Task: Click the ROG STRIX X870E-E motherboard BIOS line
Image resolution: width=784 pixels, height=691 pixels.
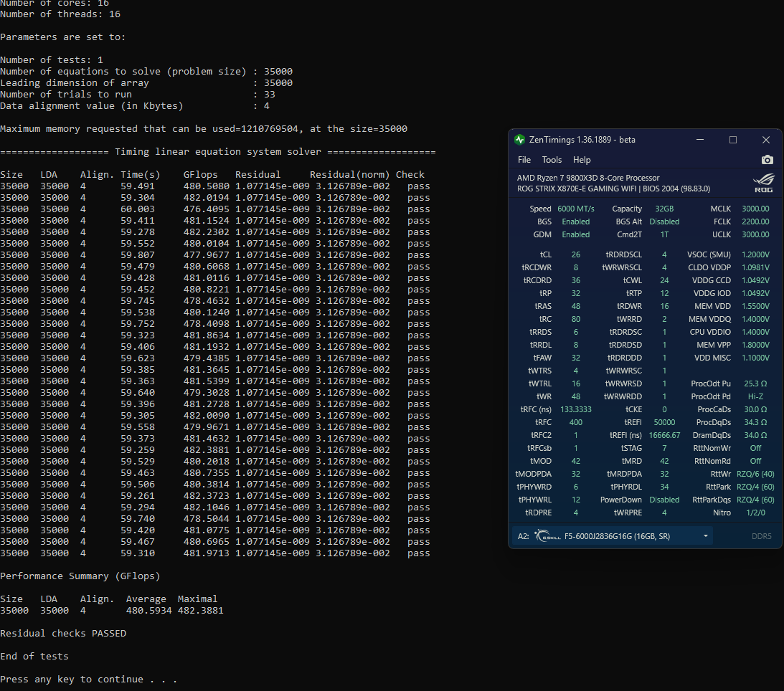Action: pyautogui.click(x=613, y=189)
